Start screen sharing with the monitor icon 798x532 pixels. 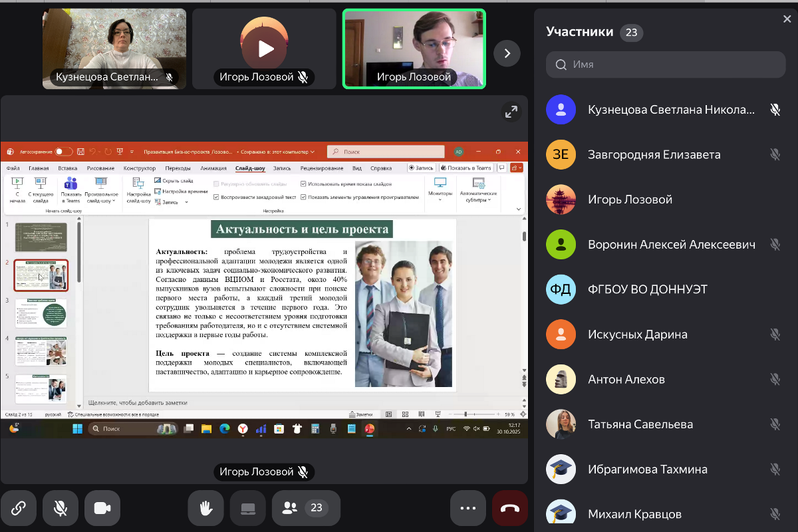pos(248,509)
